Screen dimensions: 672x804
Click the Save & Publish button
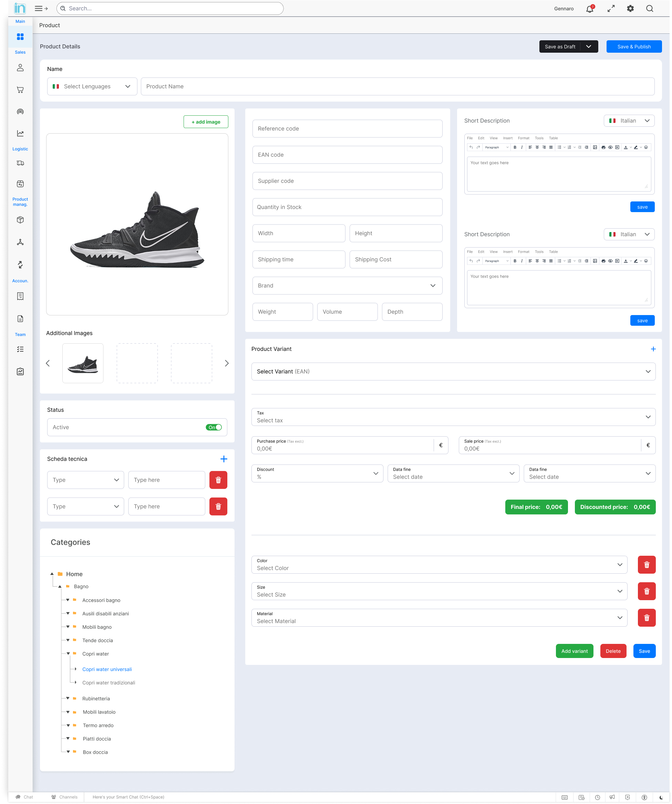634,46
